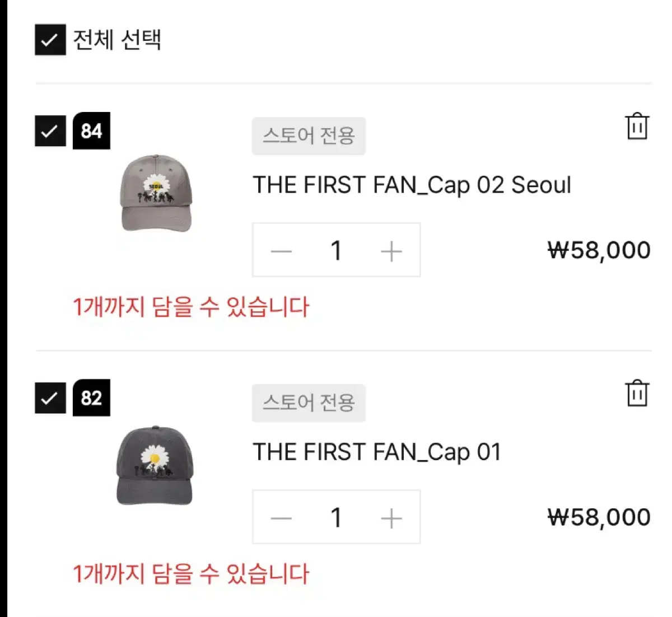Toggle the 전체 선택 select-all checkbox
The image size is (672, 617).
[50, 40]
